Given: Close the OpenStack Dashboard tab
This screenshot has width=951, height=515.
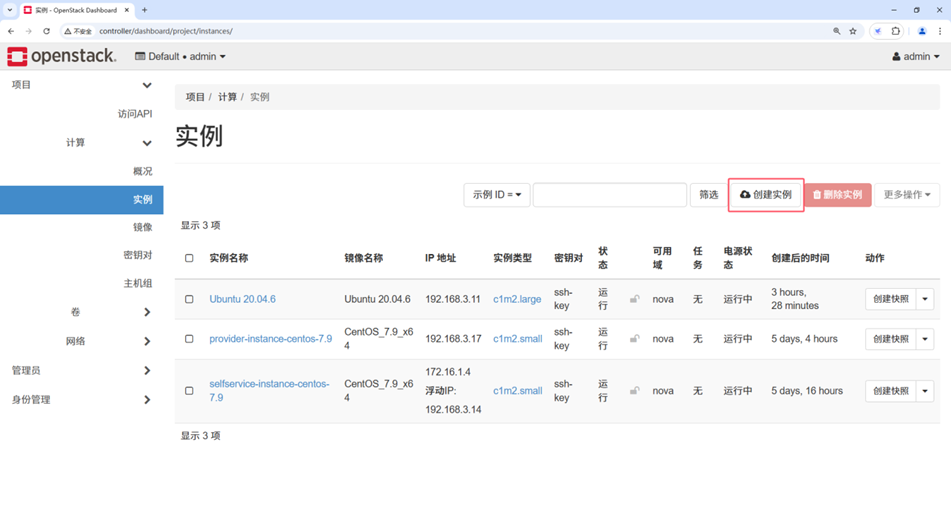Looking at the screenshot, I should click(127, 10).
